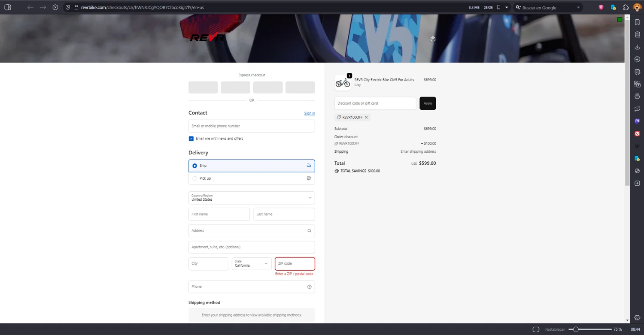Click the Last name field
Viewport: 644px width, 335px height.
[284, 214]
